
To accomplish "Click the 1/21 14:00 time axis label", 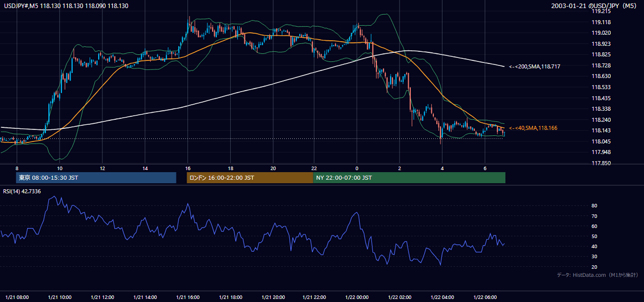I will (145, 297).
